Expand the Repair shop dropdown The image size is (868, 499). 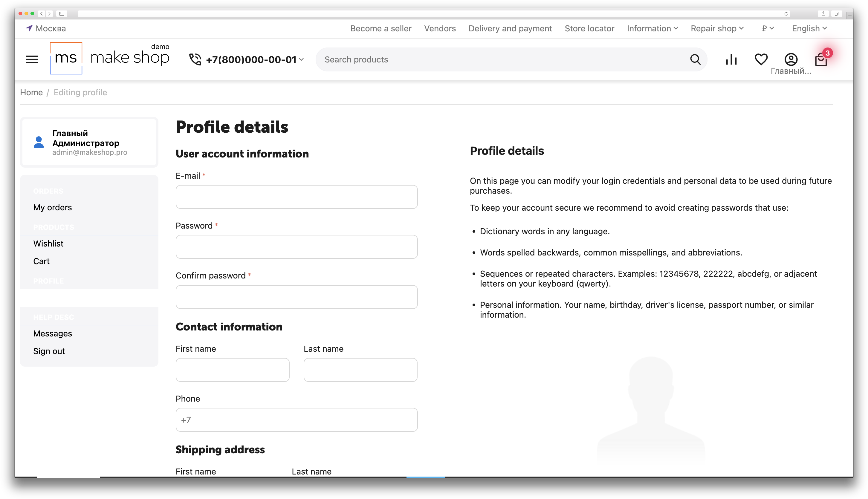[x=717, y=28]
